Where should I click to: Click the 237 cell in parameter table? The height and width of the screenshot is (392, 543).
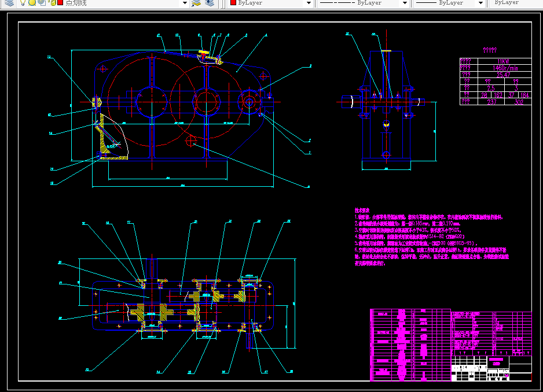tap(491, 102)
